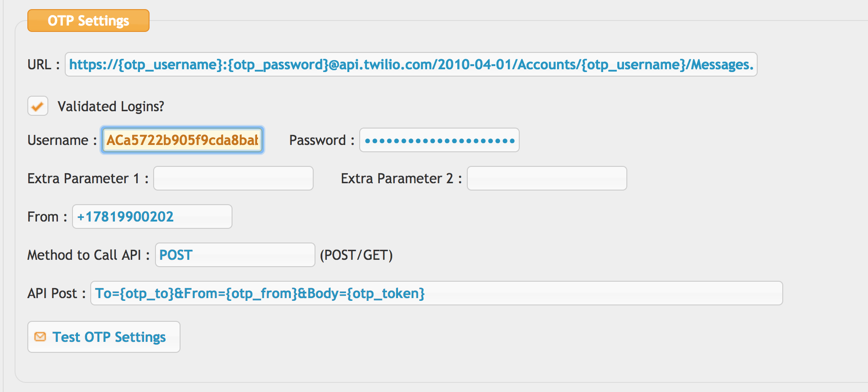
Task: Click the 'Validated Logins?' label text
Action: (x=111, y=106)
